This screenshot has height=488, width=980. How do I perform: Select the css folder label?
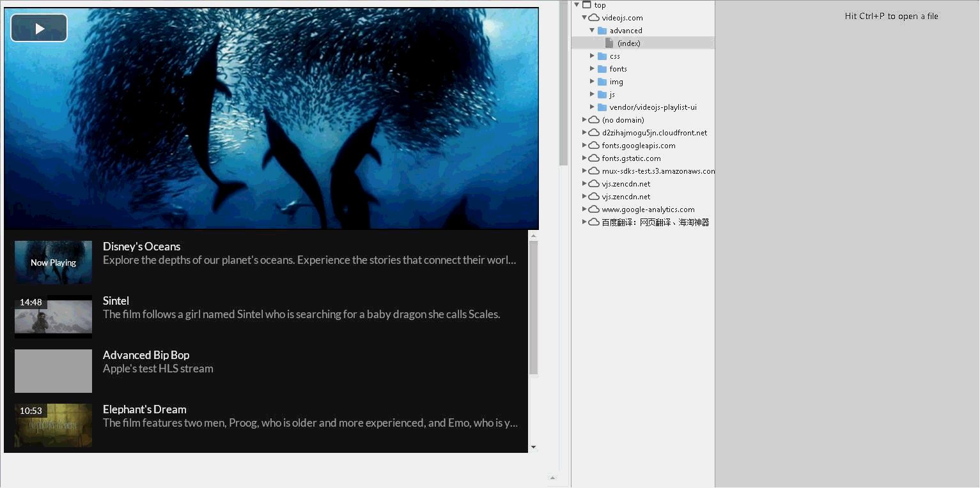point(615,56)
